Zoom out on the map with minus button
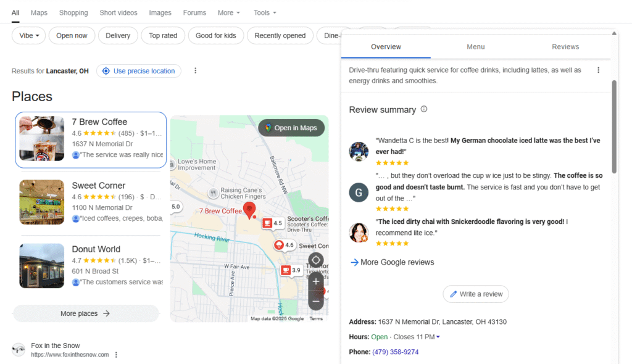Viewport: 632px width, 364px height. coord(316,301)
